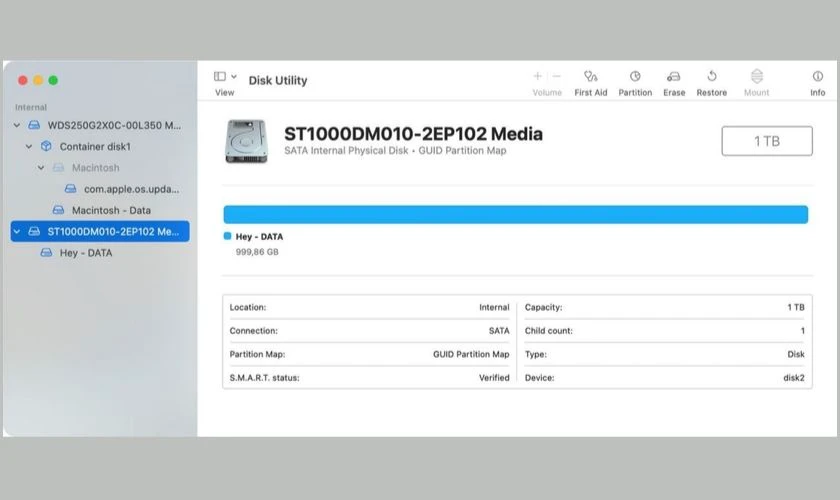Click the ST1000DM010 disk icon in sidebar
The width and height of the screenshot is (840, 500).
pyautogui.click(x=34, y=232)
